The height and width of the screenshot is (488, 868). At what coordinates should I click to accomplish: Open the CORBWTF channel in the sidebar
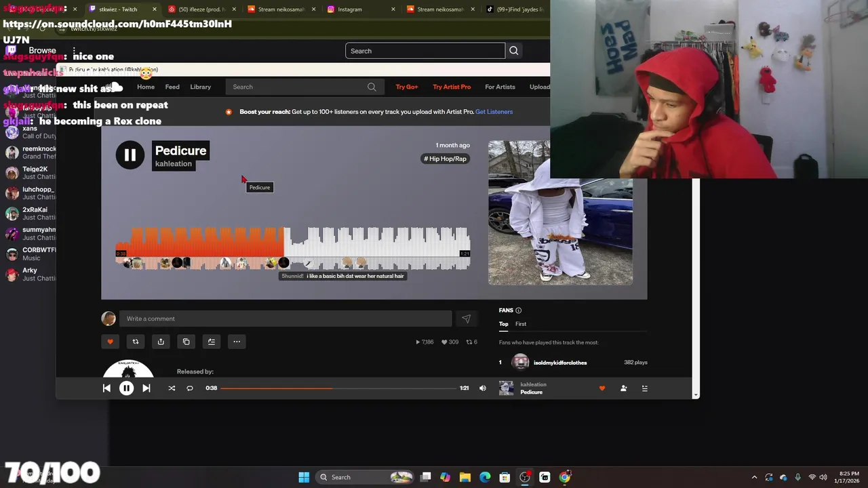coord(28,253)
